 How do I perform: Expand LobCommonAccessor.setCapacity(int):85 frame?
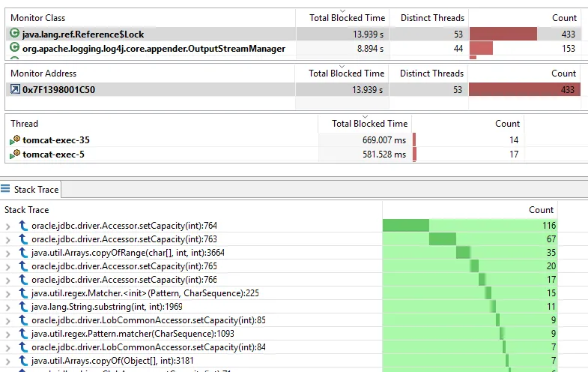(8, 321)
